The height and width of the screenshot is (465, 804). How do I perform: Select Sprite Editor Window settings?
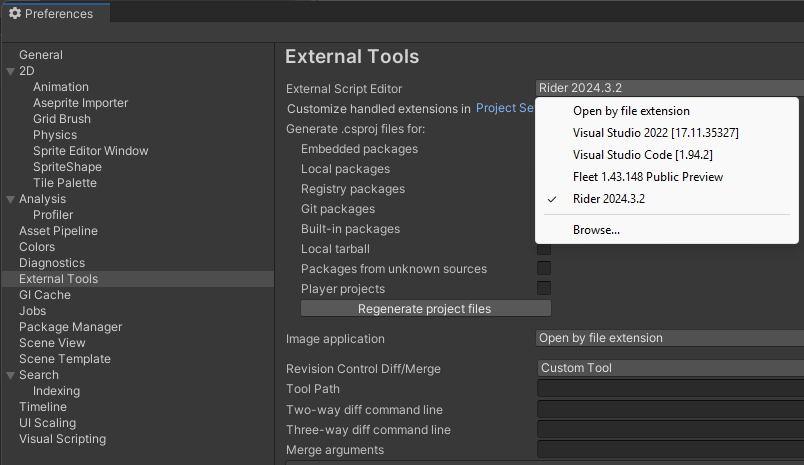[91, 151]
